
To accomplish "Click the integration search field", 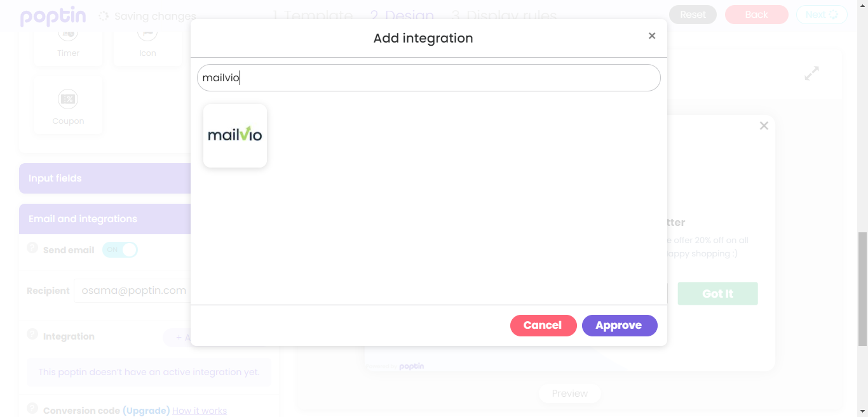I will point(429,78).
